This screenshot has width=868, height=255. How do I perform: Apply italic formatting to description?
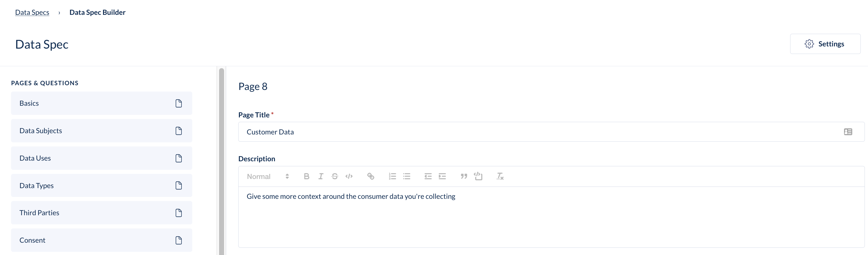[321, 176]
